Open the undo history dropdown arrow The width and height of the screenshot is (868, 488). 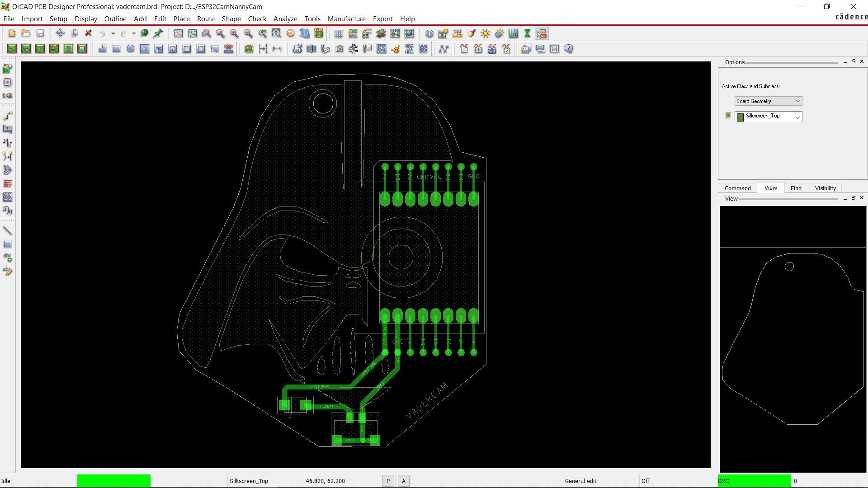(113, 33)
